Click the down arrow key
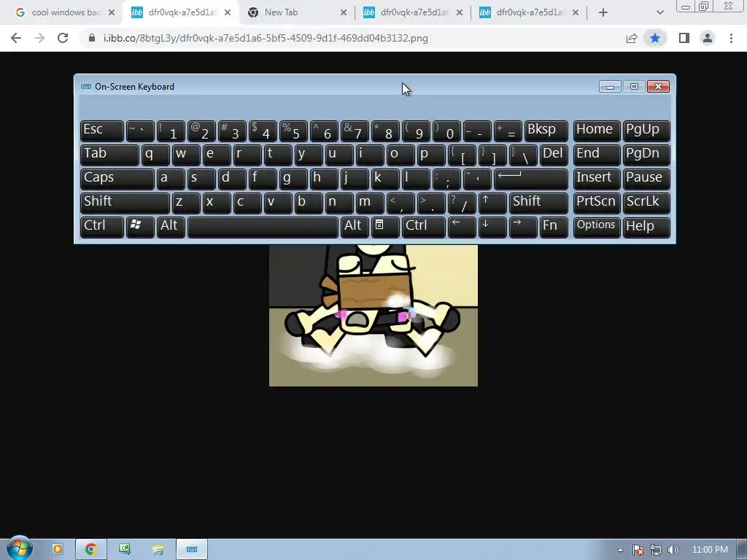 [492, 227]
